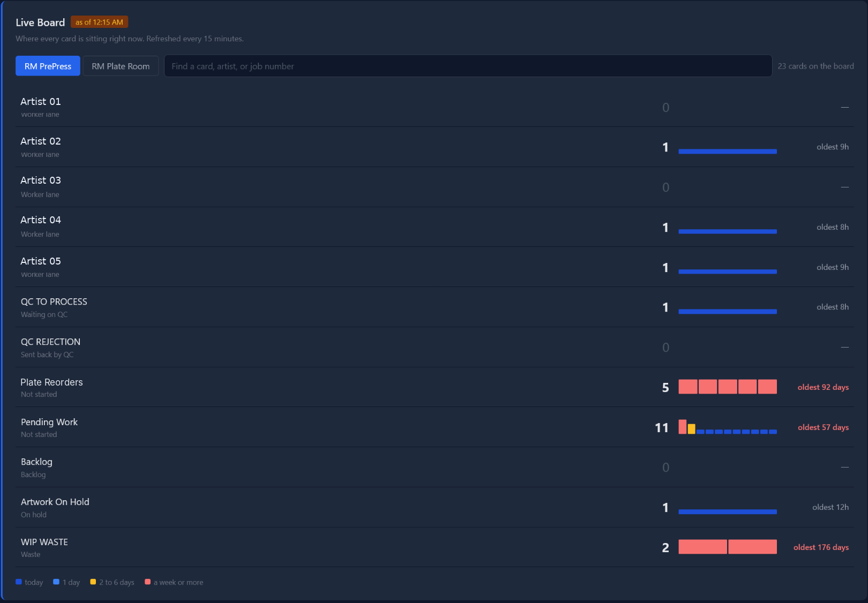Click the Plate Reorders count 5
Image resolution: width=868 pixels, height=603 pixels.
(665, 388)
